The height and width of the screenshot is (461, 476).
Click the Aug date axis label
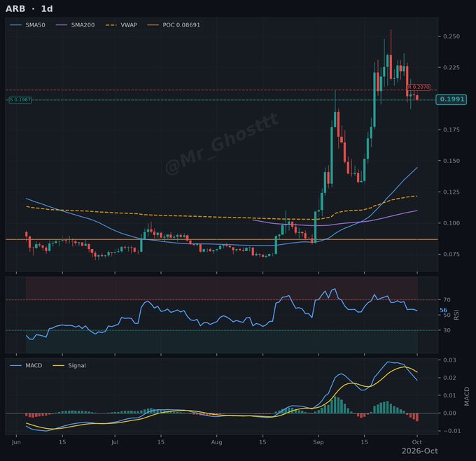tap(216, 442)
